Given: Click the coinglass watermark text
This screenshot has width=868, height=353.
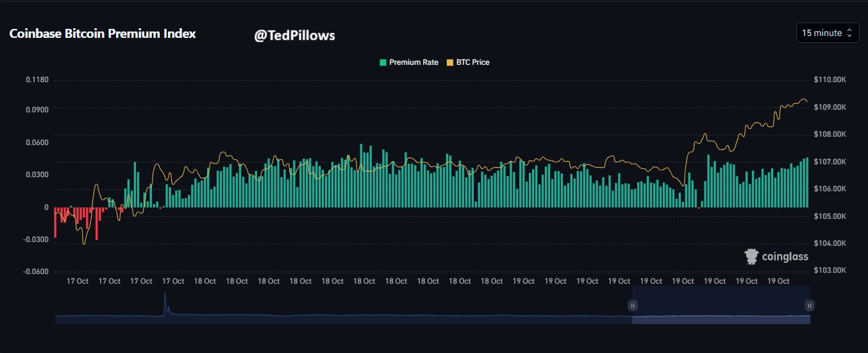Looking at the screenshot, I should point(785,257).
